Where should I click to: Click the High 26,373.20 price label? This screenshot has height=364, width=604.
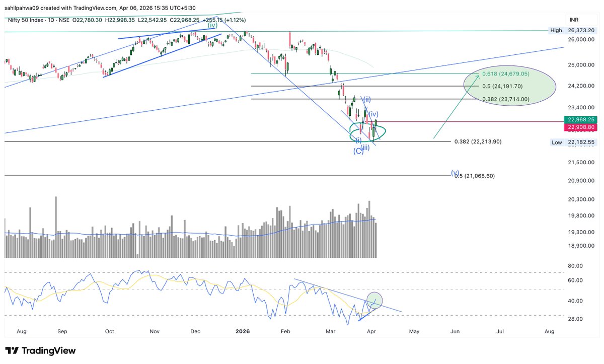(x=572, y=30)
